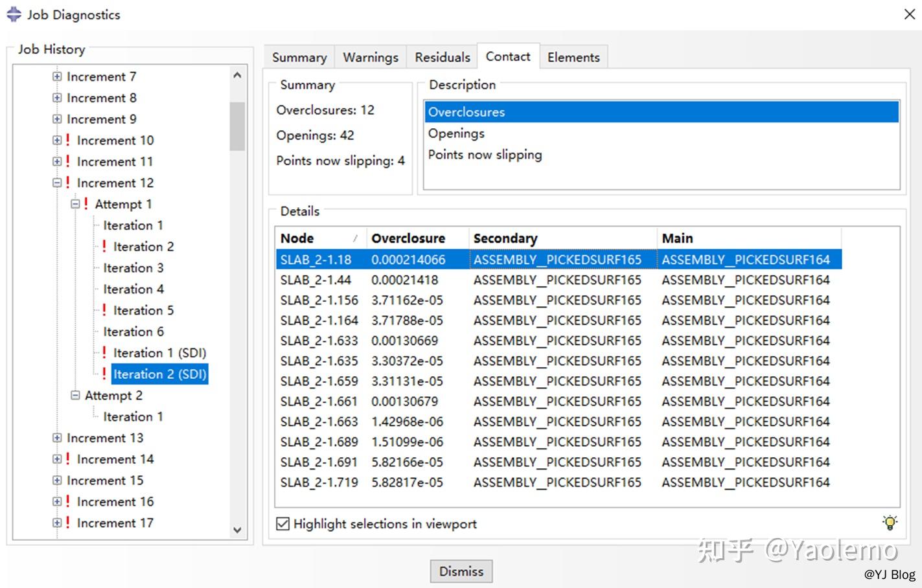Click the error icon next to Increment 14
This screenshot has width=922, height=588.
67,458
